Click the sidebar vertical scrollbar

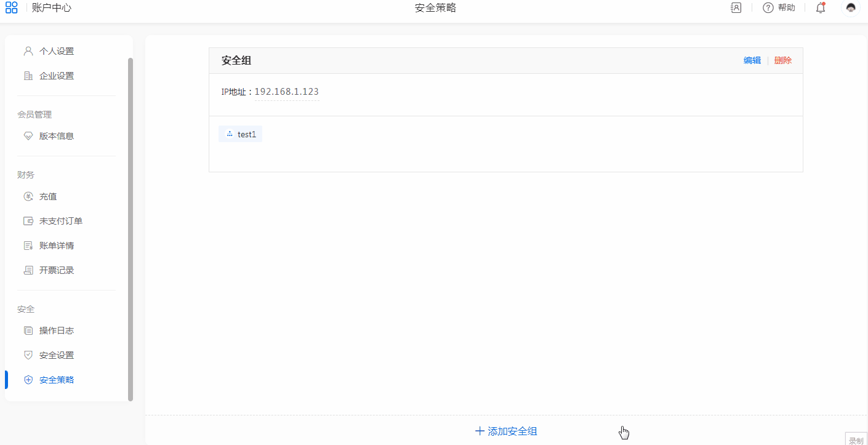[130, 228]
